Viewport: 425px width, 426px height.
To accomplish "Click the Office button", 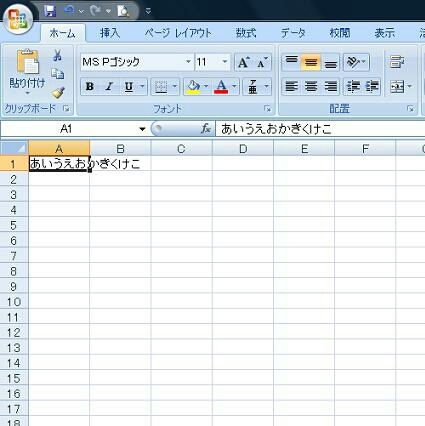I will [18, 18].
